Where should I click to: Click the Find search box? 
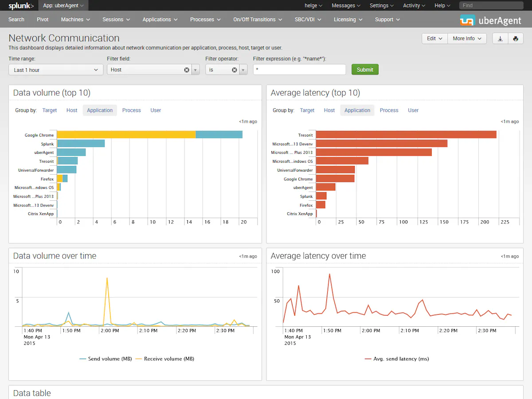point(493,6)
